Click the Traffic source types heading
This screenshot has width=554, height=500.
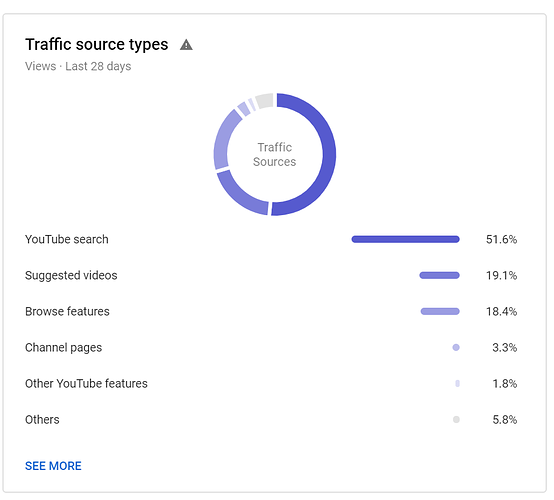point(97,45)
